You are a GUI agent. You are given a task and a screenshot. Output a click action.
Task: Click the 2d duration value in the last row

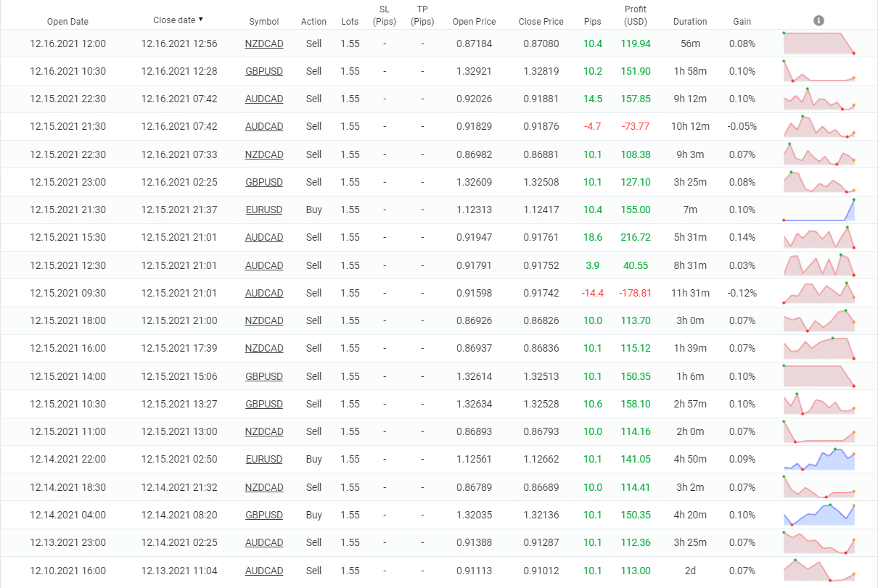point(689,571)
